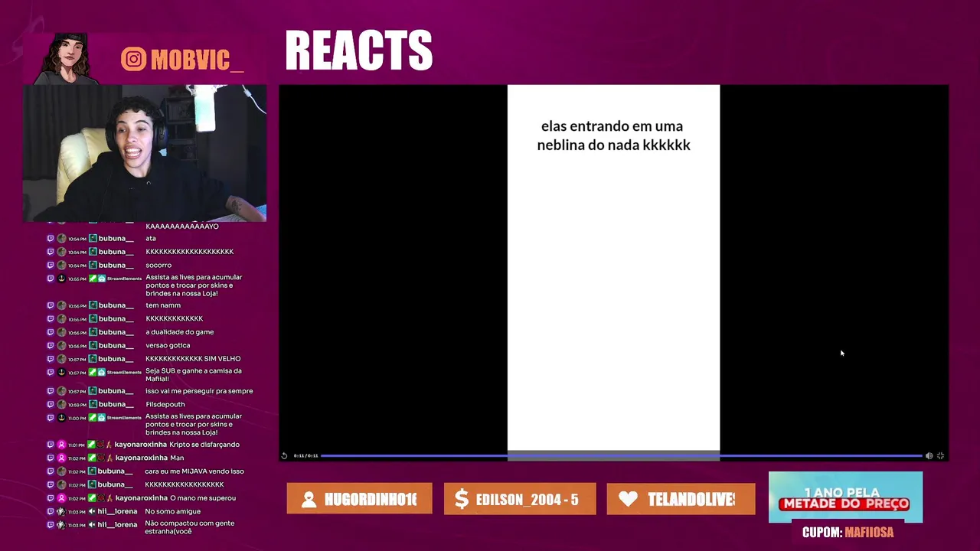Click the Twitch icon on the 'socorro' row

tap(51, 266)
